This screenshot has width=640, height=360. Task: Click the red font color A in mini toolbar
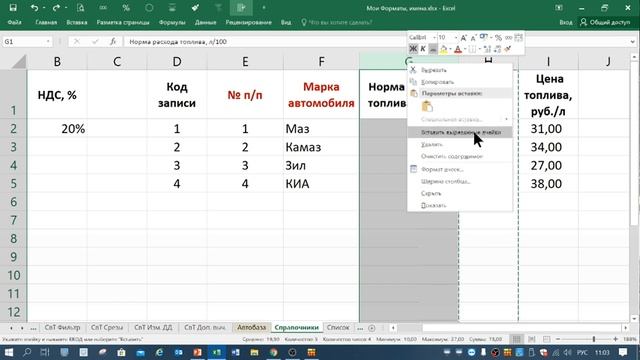click(x=458, y=49)
